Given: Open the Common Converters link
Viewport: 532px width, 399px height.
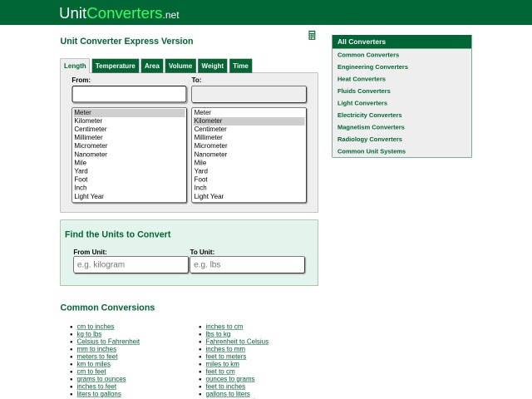Looking at the screenshot, I should [x=368, y=55].
